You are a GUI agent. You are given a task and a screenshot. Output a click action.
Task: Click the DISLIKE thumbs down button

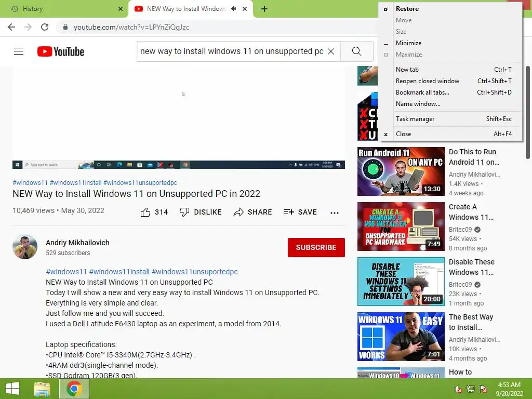(x=200, y=212)
